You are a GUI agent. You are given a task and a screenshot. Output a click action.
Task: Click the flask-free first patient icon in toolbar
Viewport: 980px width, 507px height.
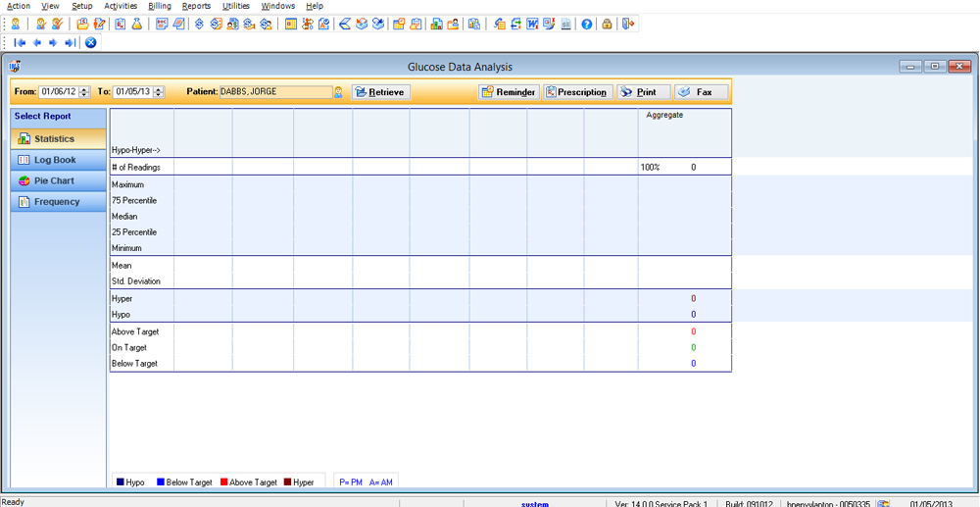[15, 24]
